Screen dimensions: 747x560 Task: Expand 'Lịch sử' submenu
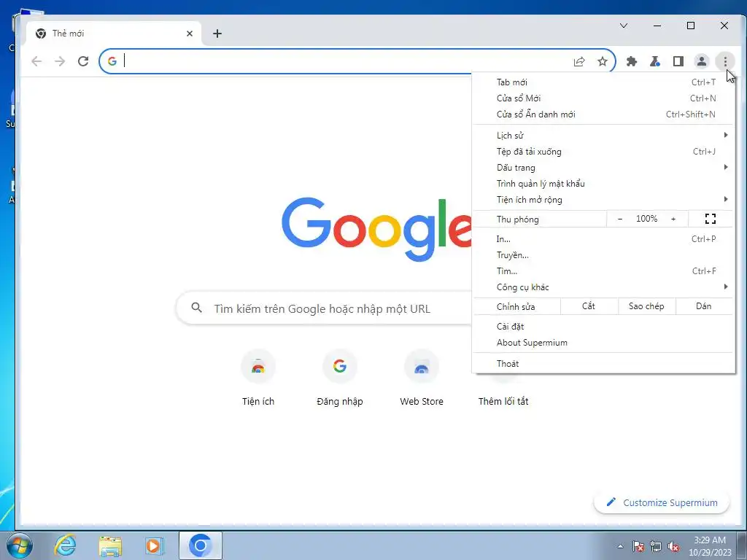click(603, 135)
